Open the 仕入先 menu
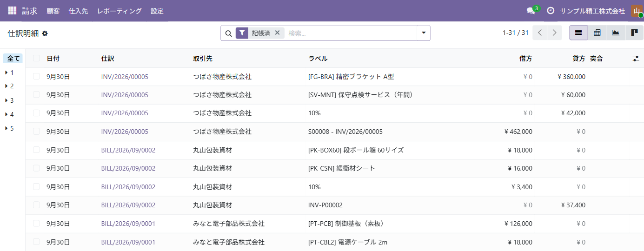 [78, 11]
